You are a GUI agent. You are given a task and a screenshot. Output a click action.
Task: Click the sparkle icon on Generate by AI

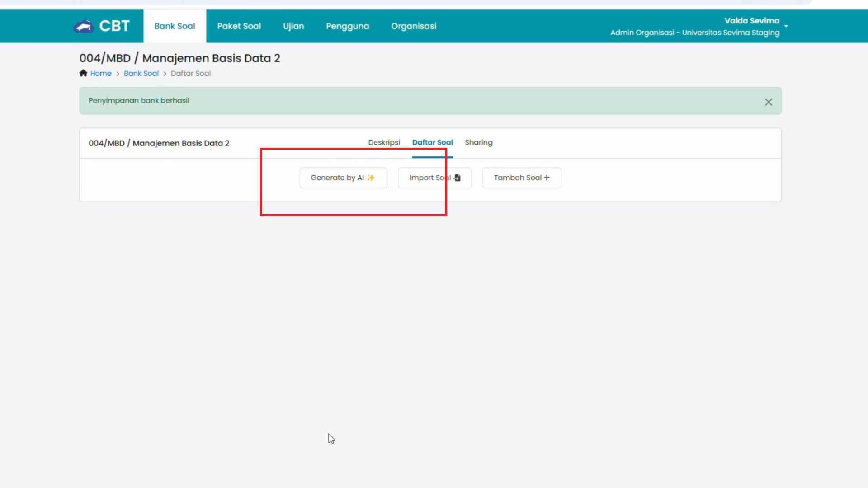pyautogui.click(x=371, y=178)
